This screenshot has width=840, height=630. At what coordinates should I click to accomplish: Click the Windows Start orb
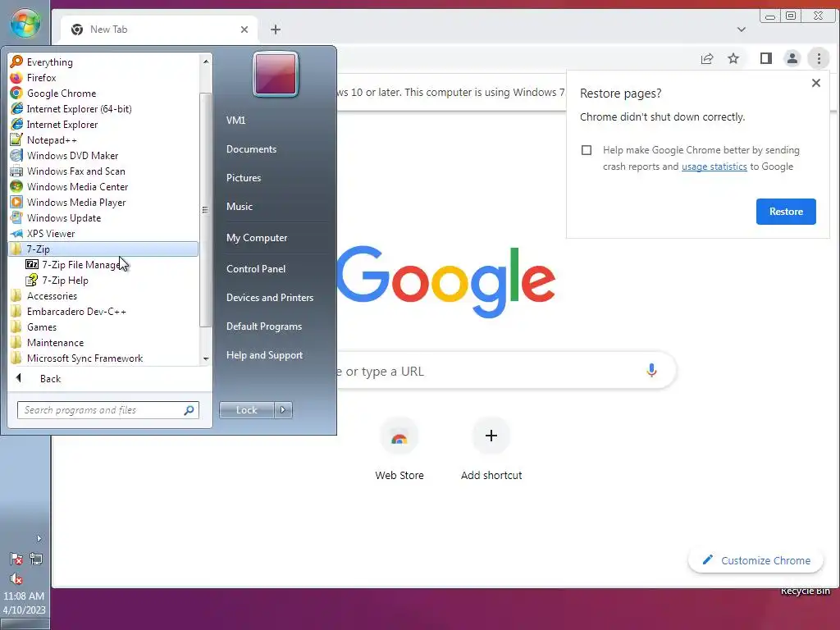click(25, 23)
